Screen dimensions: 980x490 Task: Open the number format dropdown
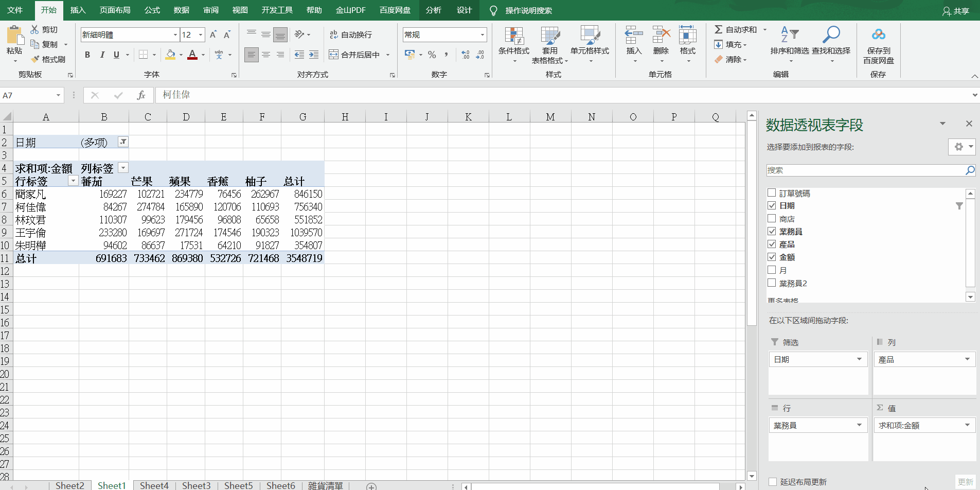(482, 35)
